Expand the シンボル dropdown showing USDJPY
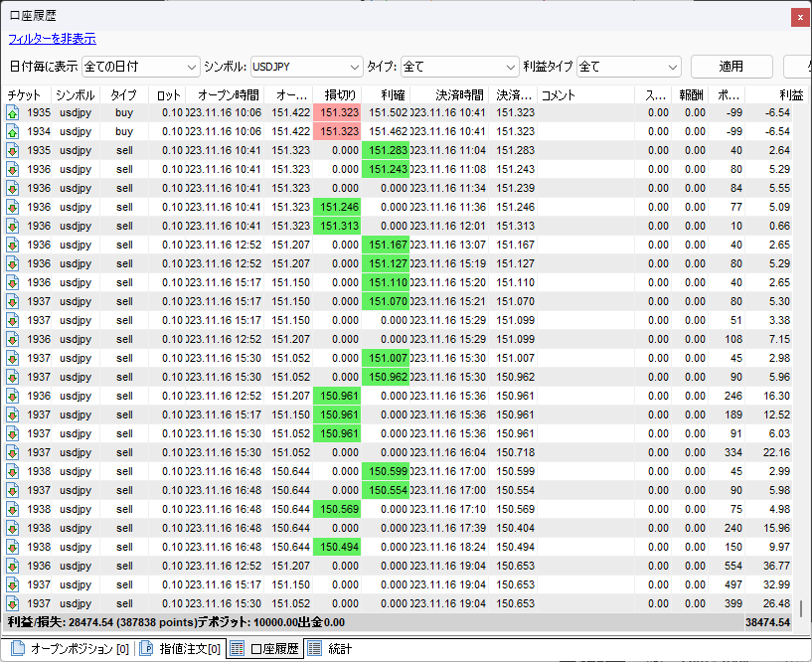Image resolution: width=812 pixels, height=662 pixels. coord(307,67)
